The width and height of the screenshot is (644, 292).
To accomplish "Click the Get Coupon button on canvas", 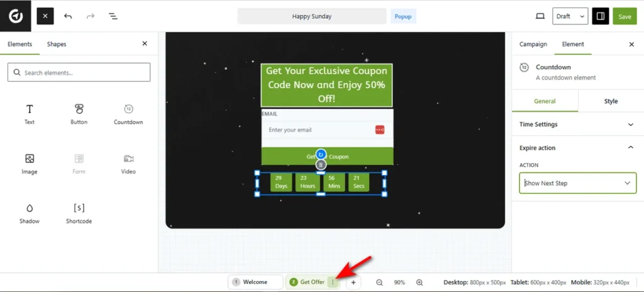I will (327, 156).
